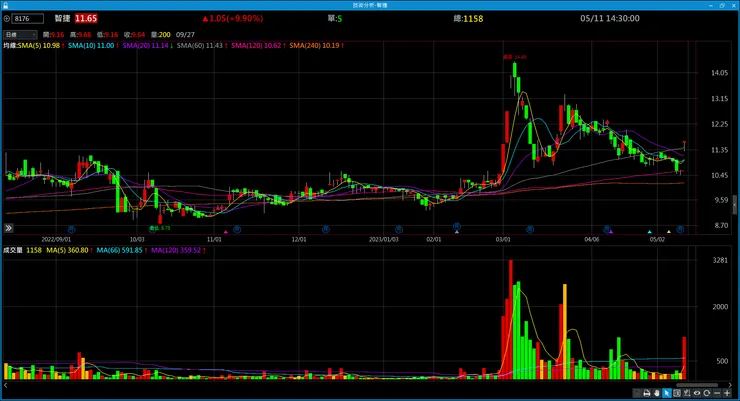
Task: Click the MA(66) 591.85 volume label
Action: tap(119, 251)
